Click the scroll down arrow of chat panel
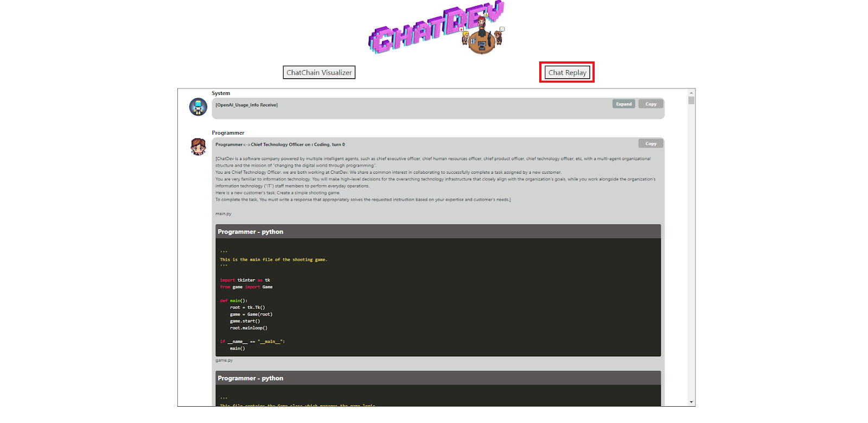The image size is (868, 423). click(691, 402)
